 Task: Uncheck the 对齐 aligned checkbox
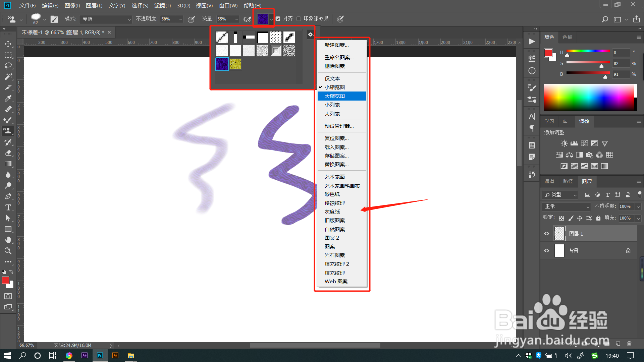point(278,19)
